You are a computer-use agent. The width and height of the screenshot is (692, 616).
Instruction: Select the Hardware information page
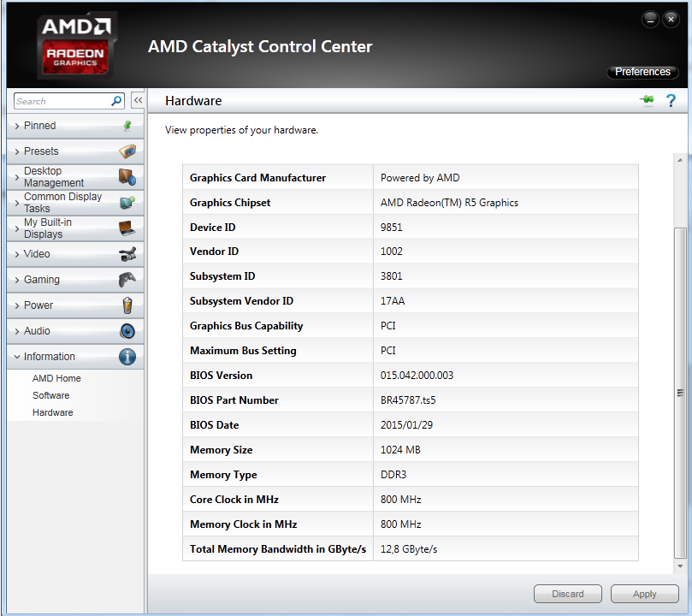click(52, 412)
